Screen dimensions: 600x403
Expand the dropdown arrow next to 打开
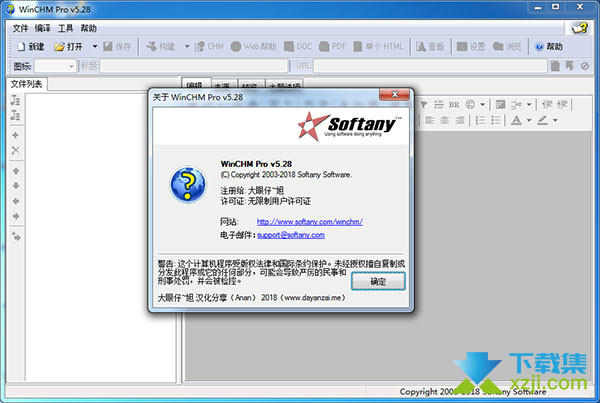[x=95, y=47]
